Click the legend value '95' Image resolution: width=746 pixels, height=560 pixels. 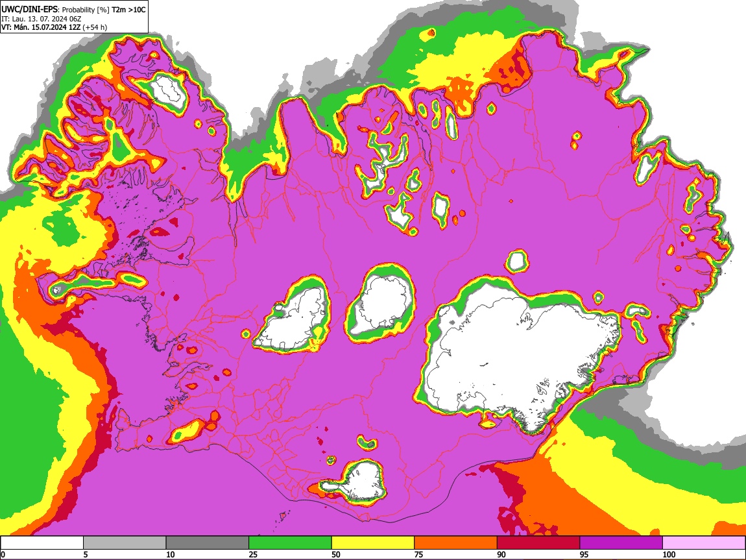coord(584,554)
